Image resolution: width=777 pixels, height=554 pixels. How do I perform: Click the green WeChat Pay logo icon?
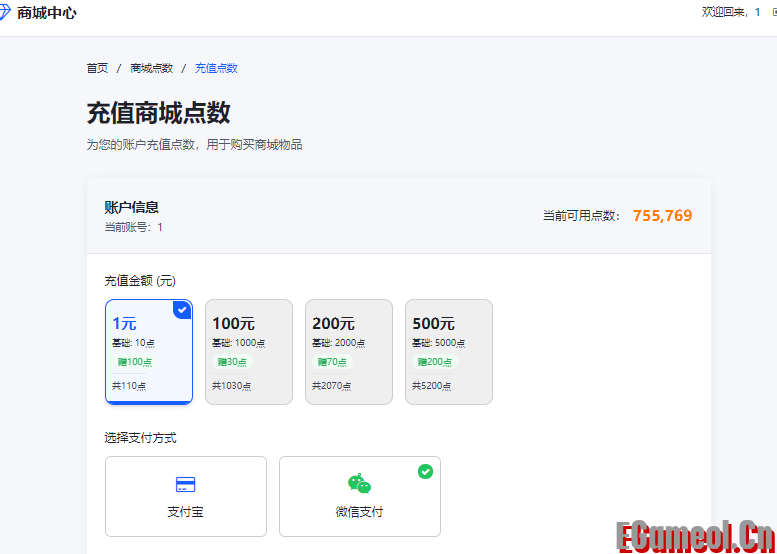(x=359, y=484)
